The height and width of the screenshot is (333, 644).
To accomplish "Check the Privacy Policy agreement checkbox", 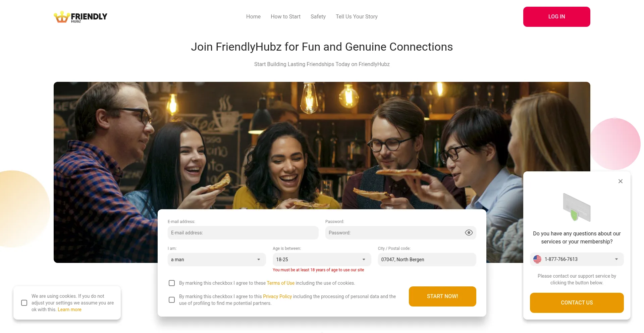I will click(x=172, y=300).
